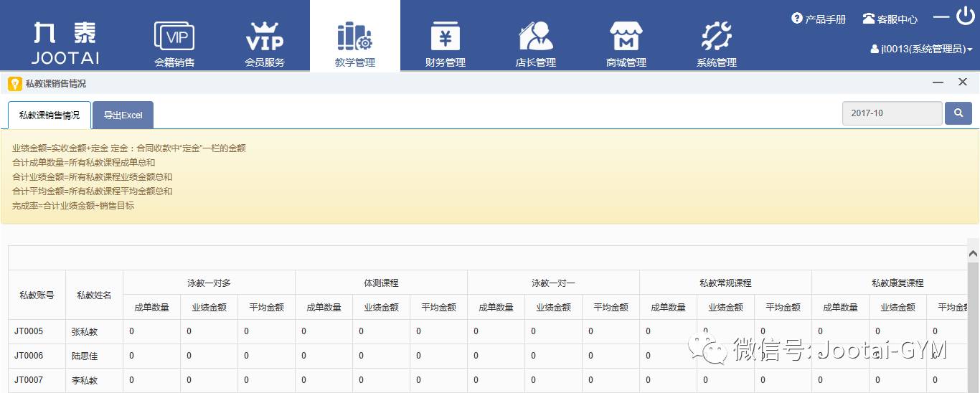Open the 财务管理 yen icon
This screenshot has width=980, height=393.
(446, 36)
